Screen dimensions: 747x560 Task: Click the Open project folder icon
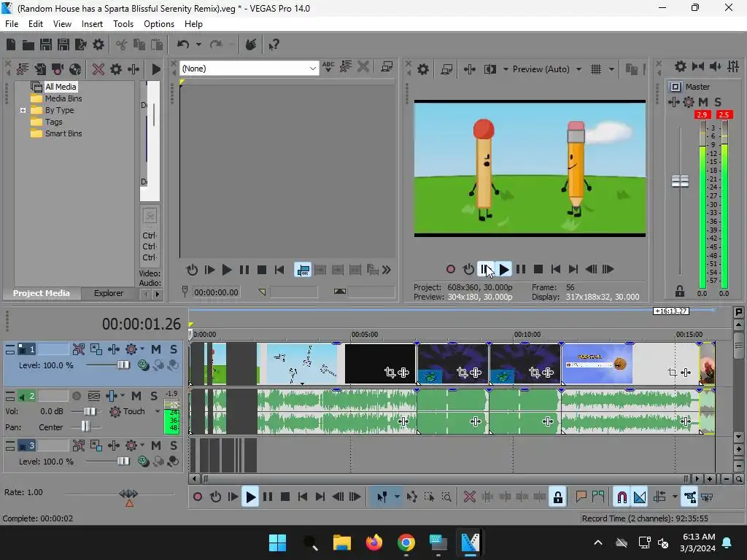(28, 44)
